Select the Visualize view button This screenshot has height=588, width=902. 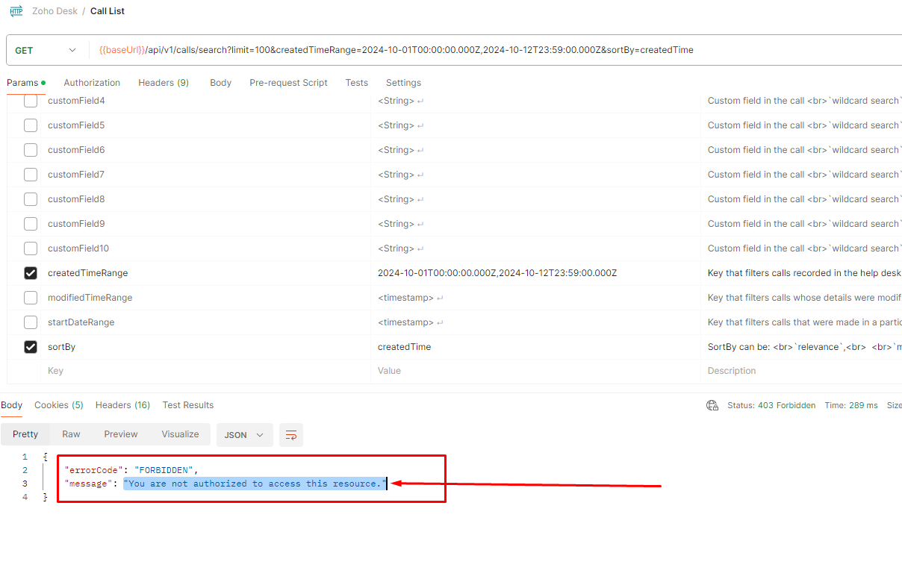(x=180, y=434)
